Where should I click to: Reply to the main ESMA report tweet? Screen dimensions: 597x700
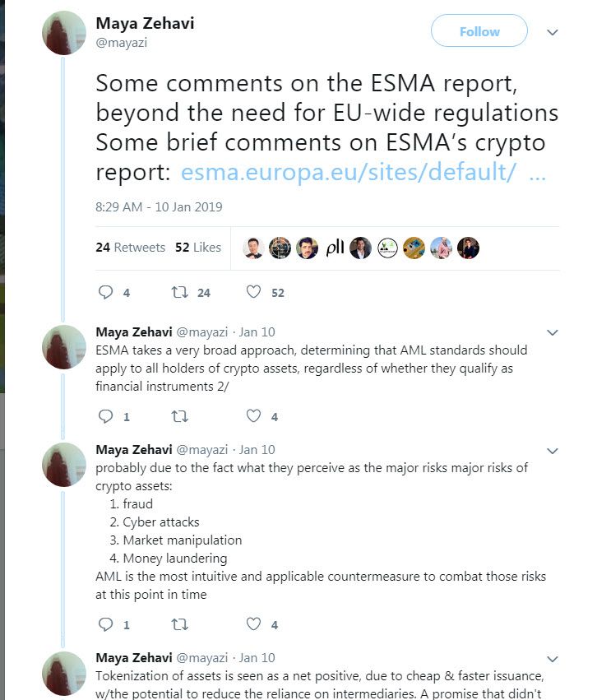point(105,292)
